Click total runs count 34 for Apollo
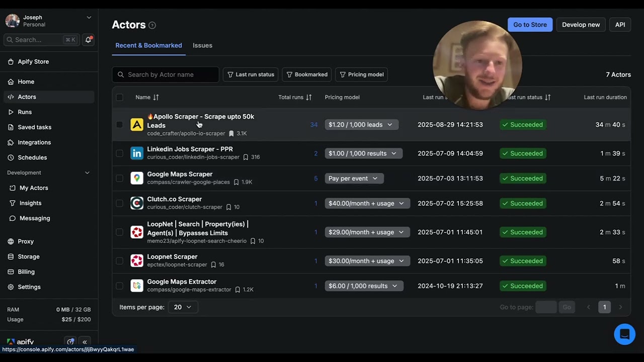Viewport: 644px width, 362px height. (x=314, y=125)
